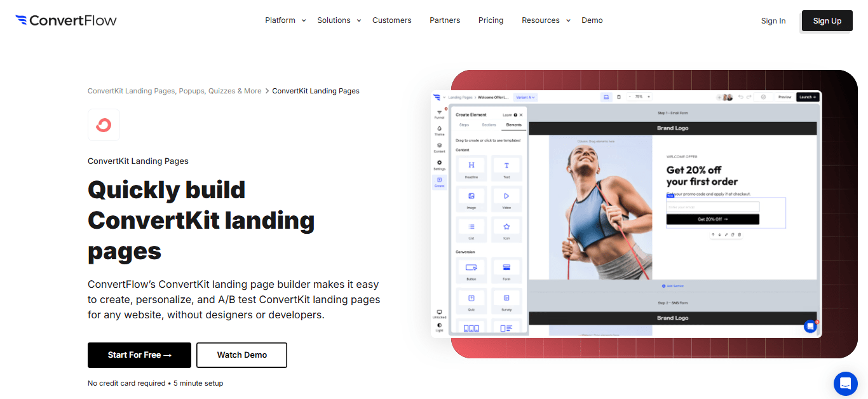Open the Resources dropdown menu
Screen dimensions: 868x399
pyautogui.click(x=545, y=20)
